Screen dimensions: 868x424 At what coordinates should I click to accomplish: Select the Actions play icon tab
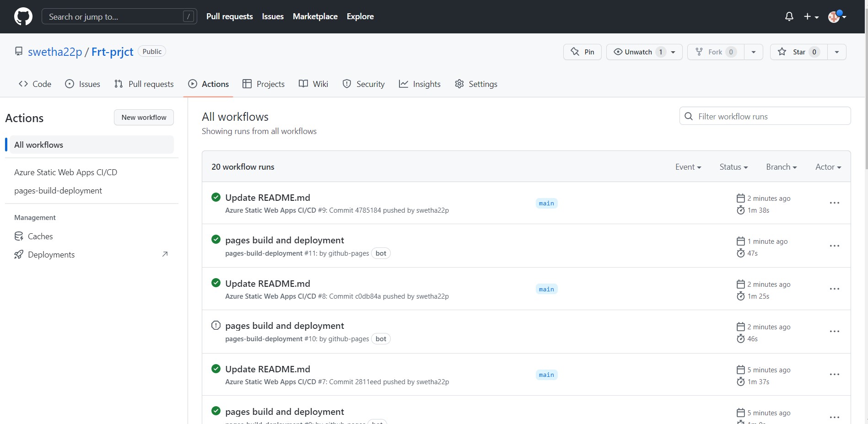pyautogui.click(x=193, y=84)
